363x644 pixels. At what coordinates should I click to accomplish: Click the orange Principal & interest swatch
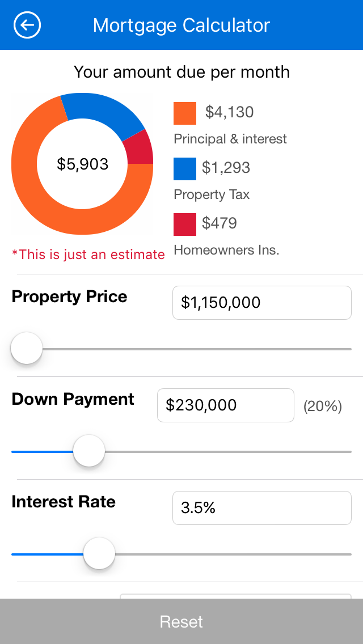pos(185,113)
